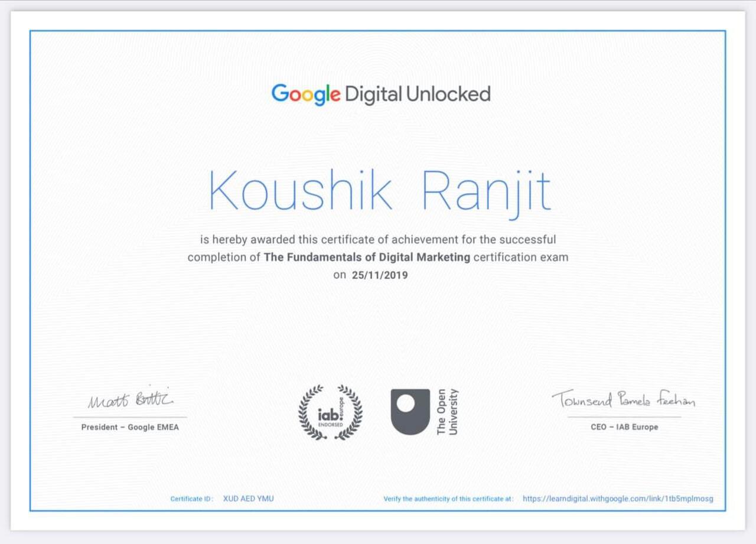
Task: Click 'The Fundamentals of Digital Marketing' course title
Action: click(367, 257)
